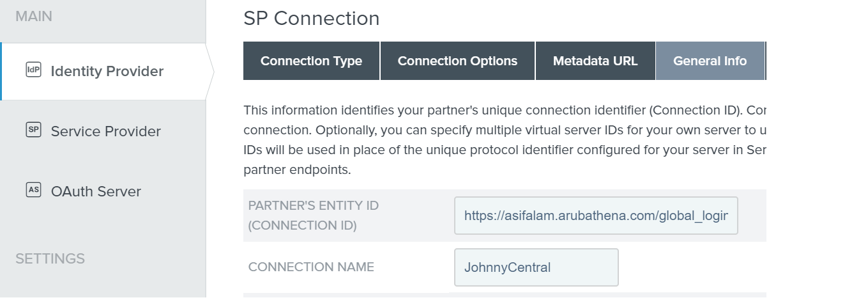This screenshot has height=300, width=868.
Task: Open OAuth Server section label
Action: coord(96,191)
